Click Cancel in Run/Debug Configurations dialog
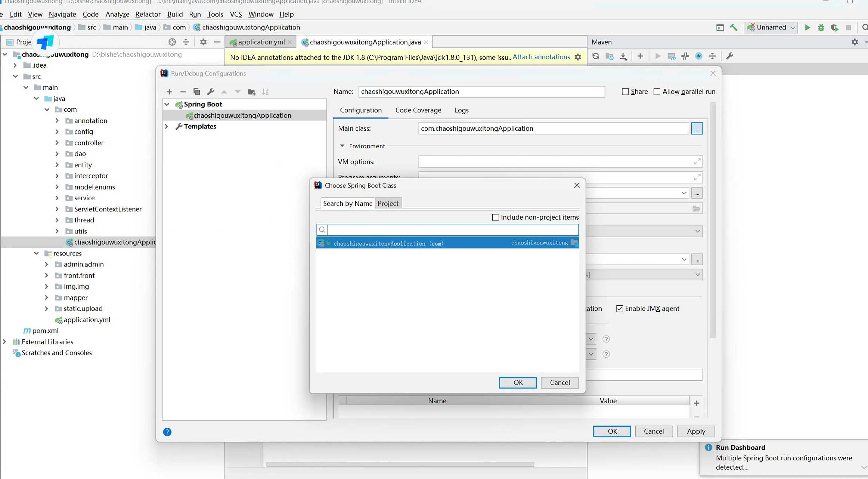This screenshot has width=868, height=479. pyautogui.click(x=654, y=432)
